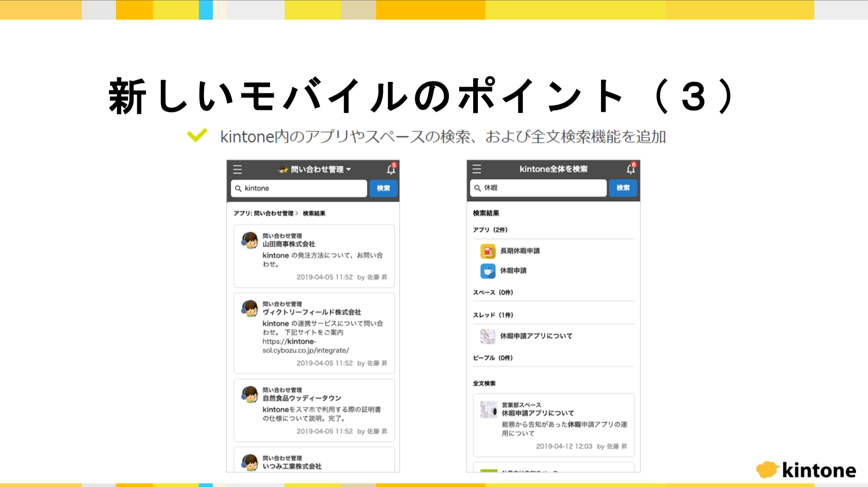Open 自然食品ウッディータウン result card
The width and height of the screenshot is (868, 487).
coord(314,410)
